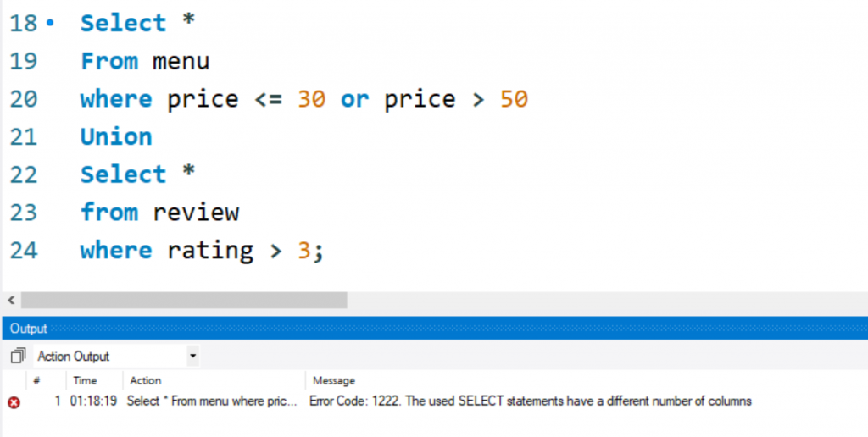
Task: Click the number 50 in the where clause
Action: click(x=515, y=99)
